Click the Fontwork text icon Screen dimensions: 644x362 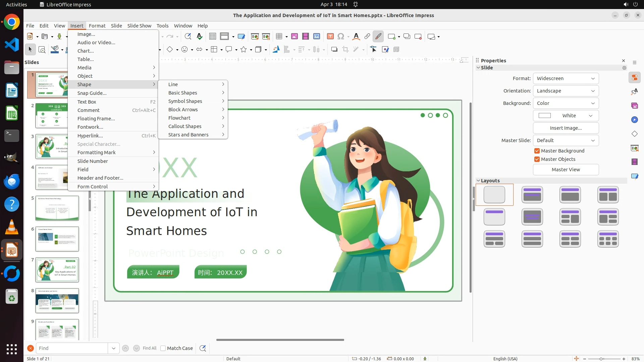[x=356, y=37]
